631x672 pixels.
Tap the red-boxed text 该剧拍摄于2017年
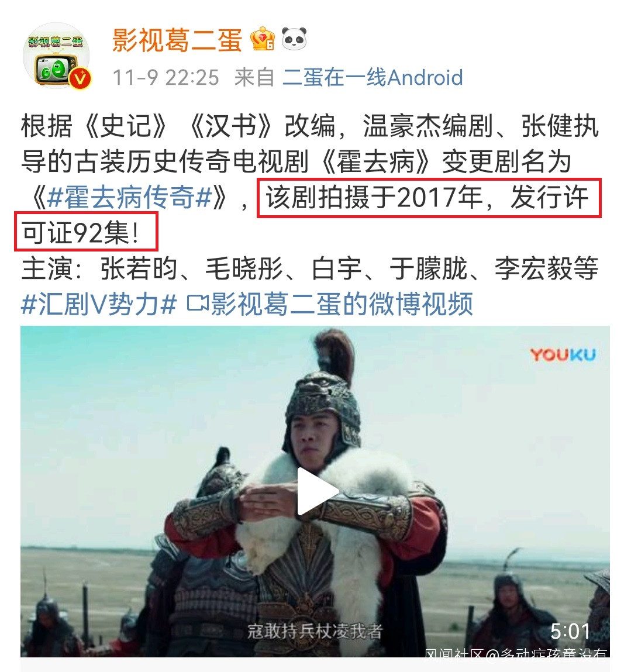[x=374, y=198]
